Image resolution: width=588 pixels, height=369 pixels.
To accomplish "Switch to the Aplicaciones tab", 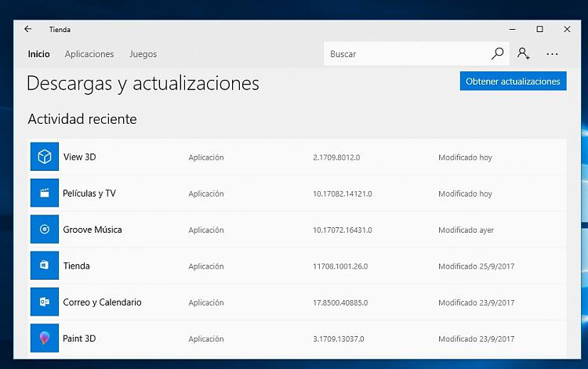I will click(89, 54).
